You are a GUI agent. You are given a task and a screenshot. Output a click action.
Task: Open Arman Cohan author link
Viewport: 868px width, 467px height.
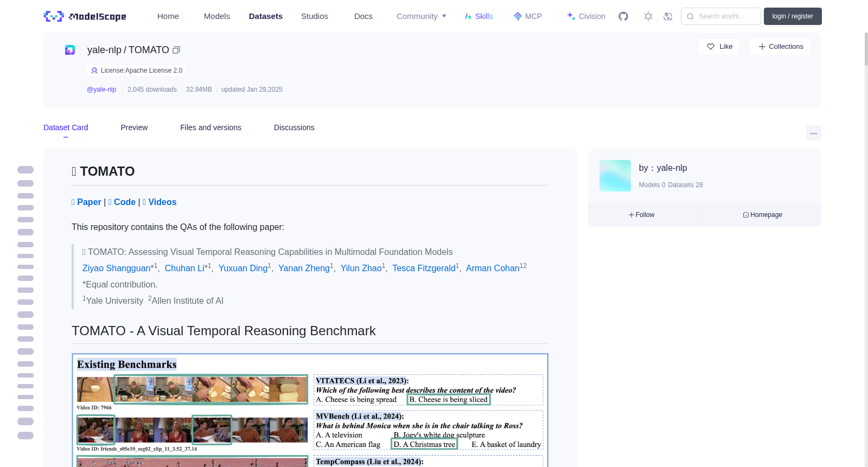click(x=493, y=268)
